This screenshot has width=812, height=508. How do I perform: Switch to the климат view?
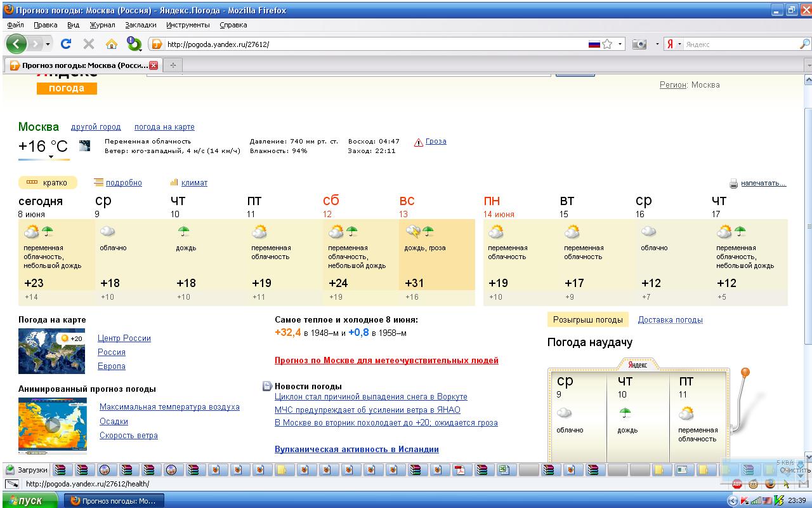pos(194,183)
